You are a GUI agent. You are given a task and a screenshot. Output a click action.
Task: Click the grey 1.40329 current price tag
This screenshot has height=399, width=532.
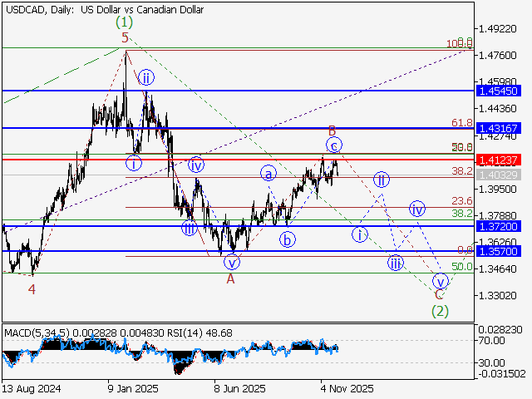[498, 175]
